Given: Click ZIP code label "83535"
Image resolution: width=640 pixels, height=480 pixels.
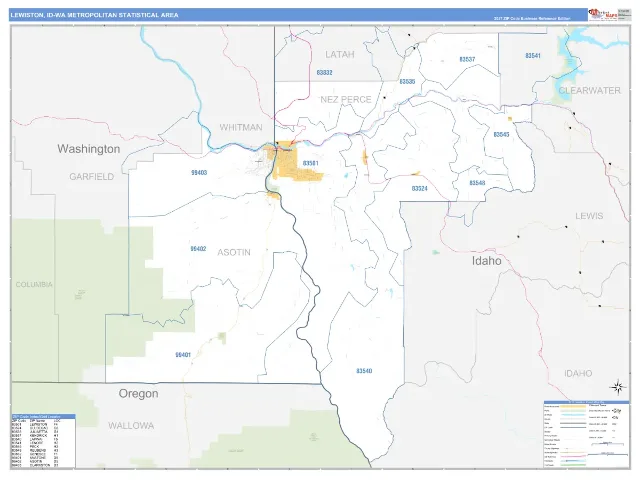Looking at the screenshot, I should point(407,82).
